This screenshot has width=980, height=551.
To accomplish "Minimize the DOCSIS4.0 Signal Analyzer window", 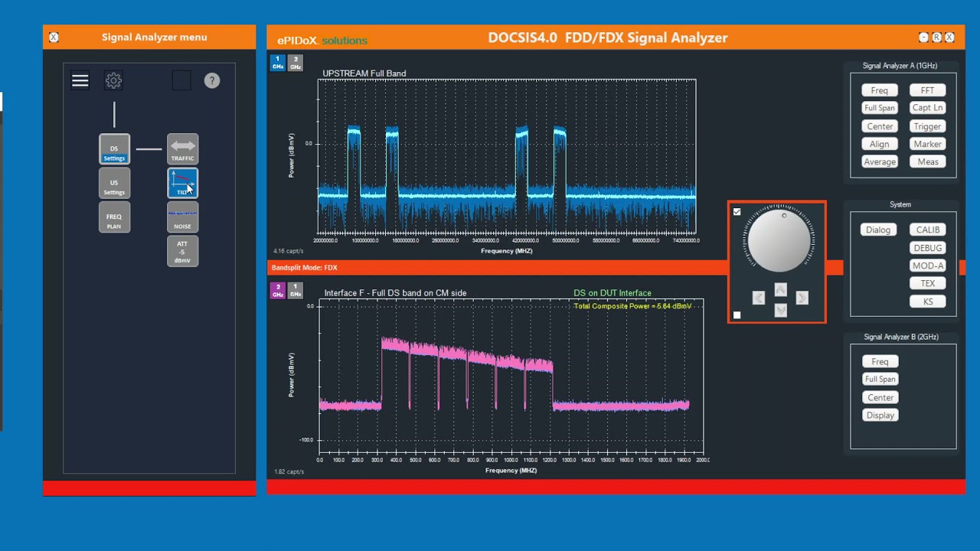I will pyautogui.click(x=923, y=37).
